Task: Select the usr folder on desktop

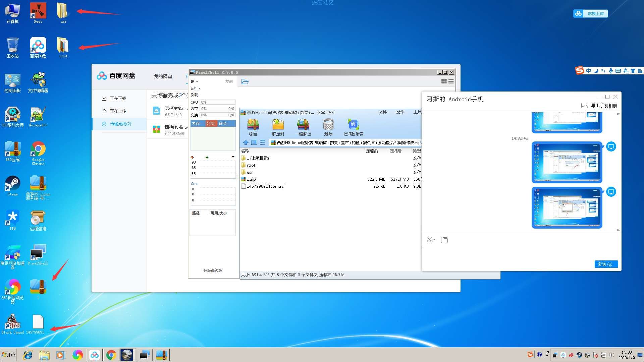Action: 63,13
